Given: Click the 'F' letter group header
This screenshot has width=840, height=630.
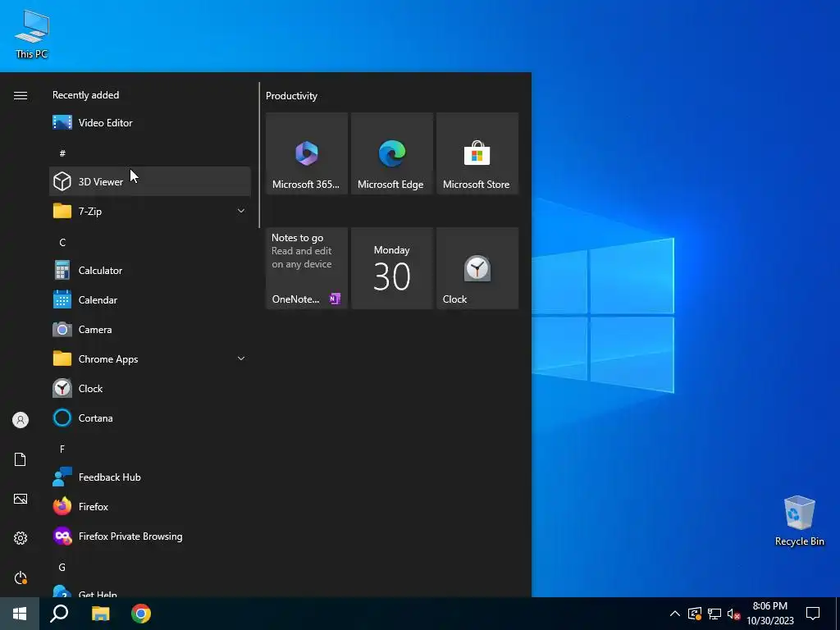Looking at the screenshot, I should [62, 449].
